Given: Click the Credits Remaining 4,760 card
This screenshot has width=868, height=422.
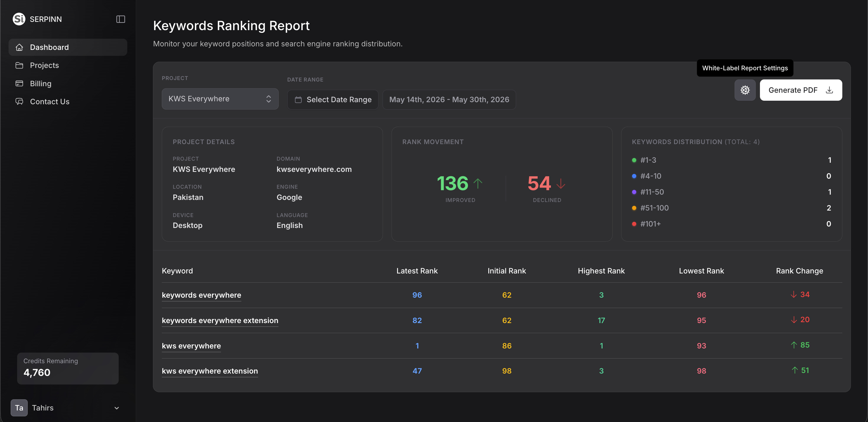Looking at the screenshot, I should pyautogui.click(x=68, y=369).
